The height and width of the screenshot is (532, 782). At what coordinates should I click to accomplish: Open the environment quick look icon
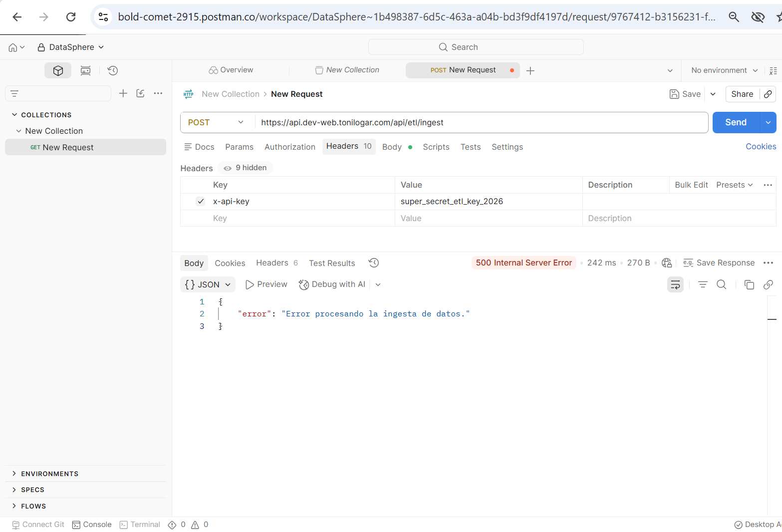point(773,71)
